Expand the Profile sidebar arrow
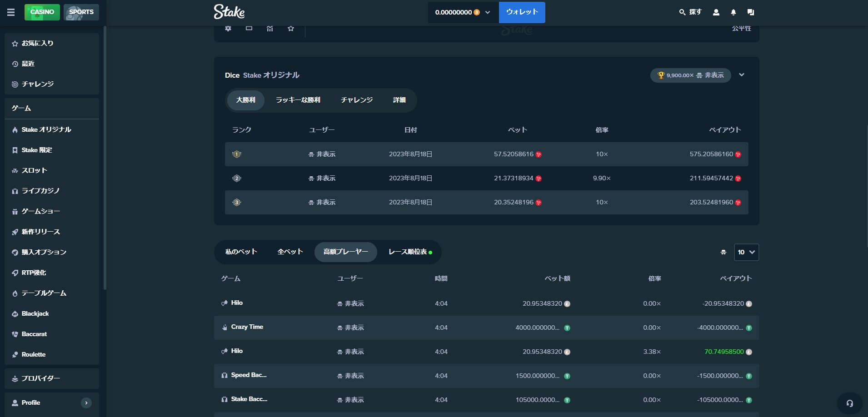This screenshot has height=417, width=868. pyautogui.click(x=86, y=402)
